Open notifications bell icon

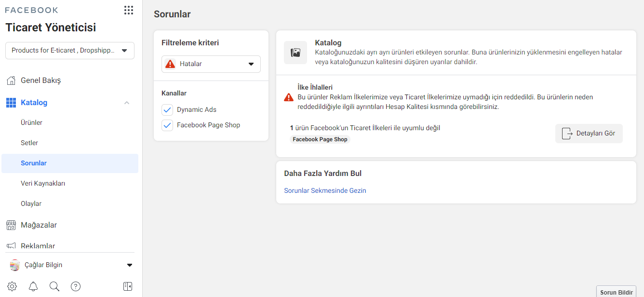click(x=33, y=286)
